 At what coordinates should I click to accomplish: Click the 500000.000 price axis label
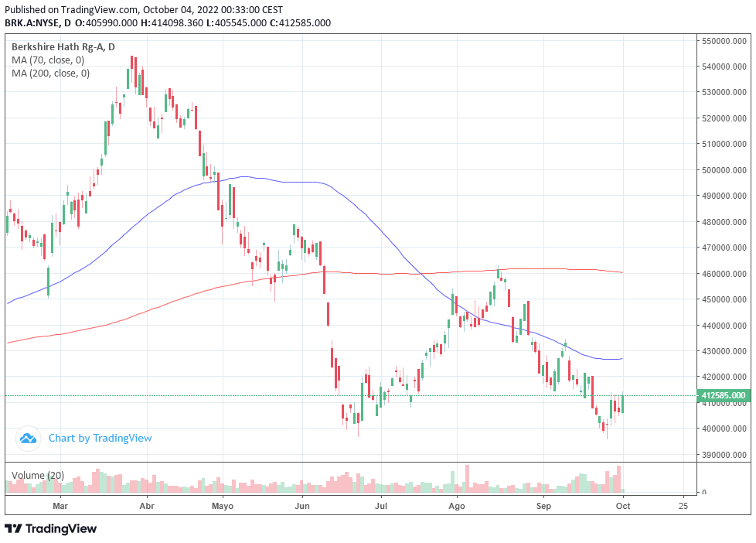click(724, 170)
